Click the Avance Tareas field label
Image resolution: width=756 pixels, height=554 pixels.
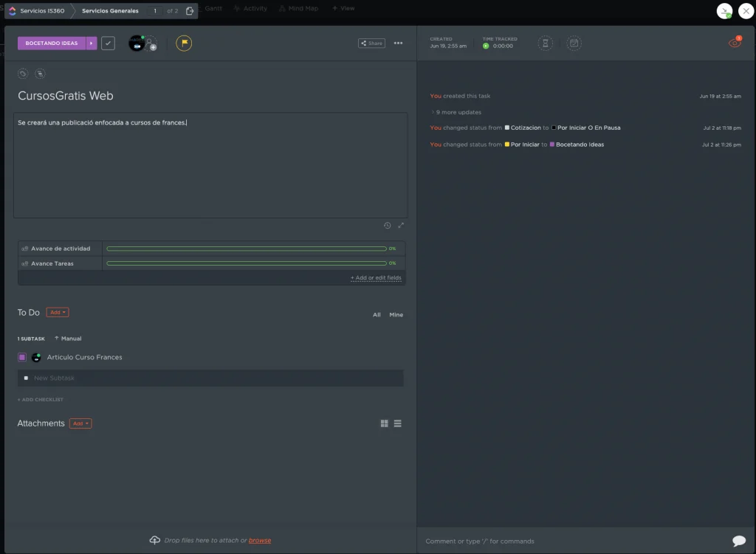(52, 263)
